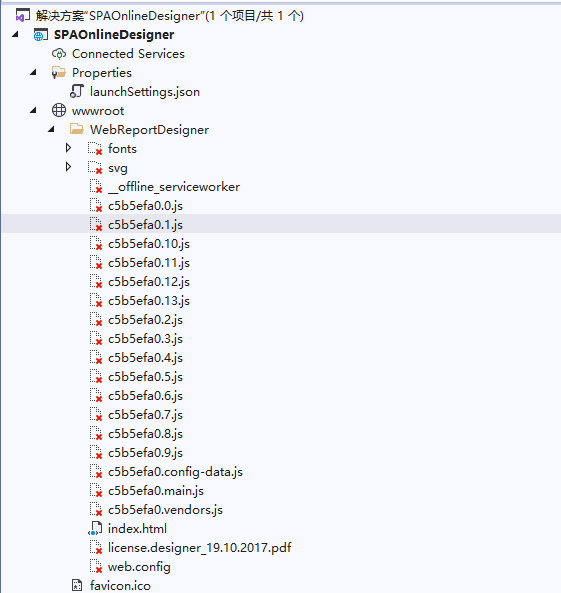Click the index.html file icon
Screen dimensions: 561x593
pos(95,528)
